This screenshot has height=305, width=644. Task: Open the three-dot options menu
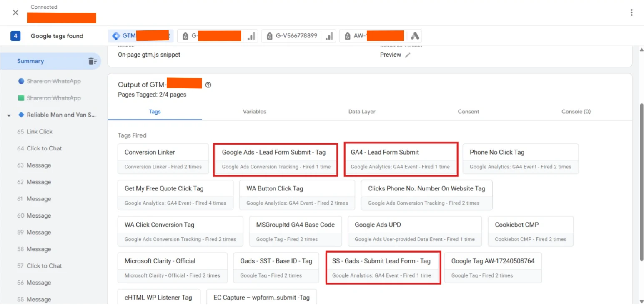631,12
